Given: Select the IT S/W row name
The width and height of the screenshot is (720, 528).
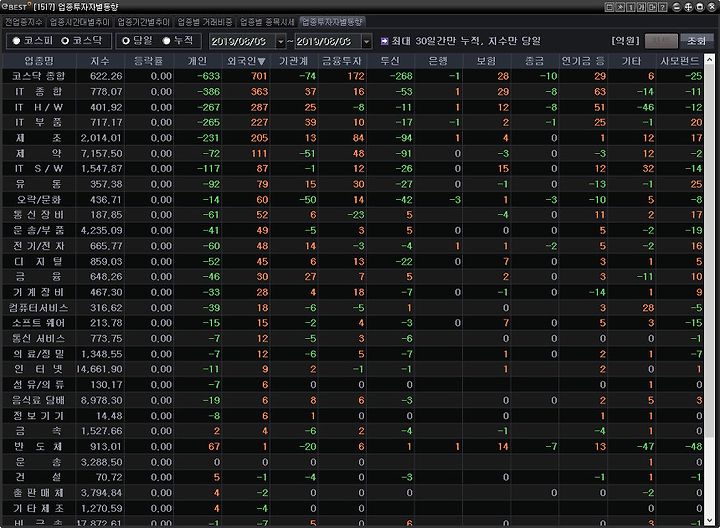Looking at the screenshot, I should click(x=39, y=169).
